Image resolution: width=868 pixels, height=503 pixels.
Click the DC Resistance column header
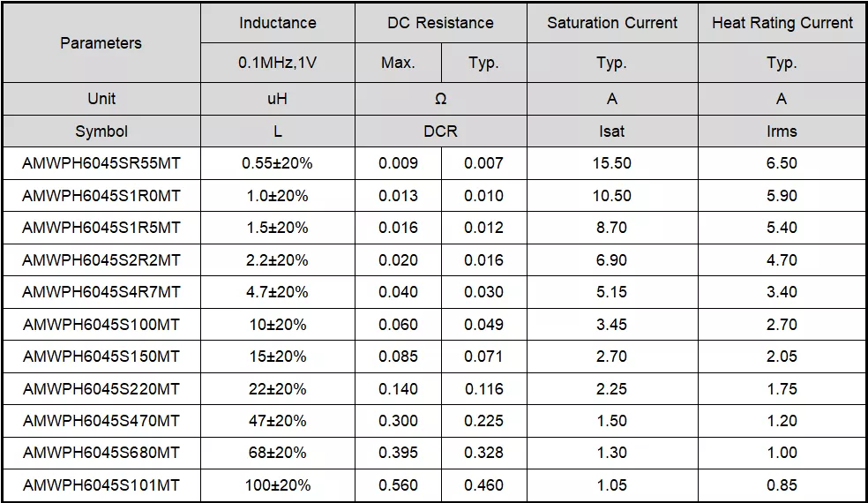pos(440,23)
